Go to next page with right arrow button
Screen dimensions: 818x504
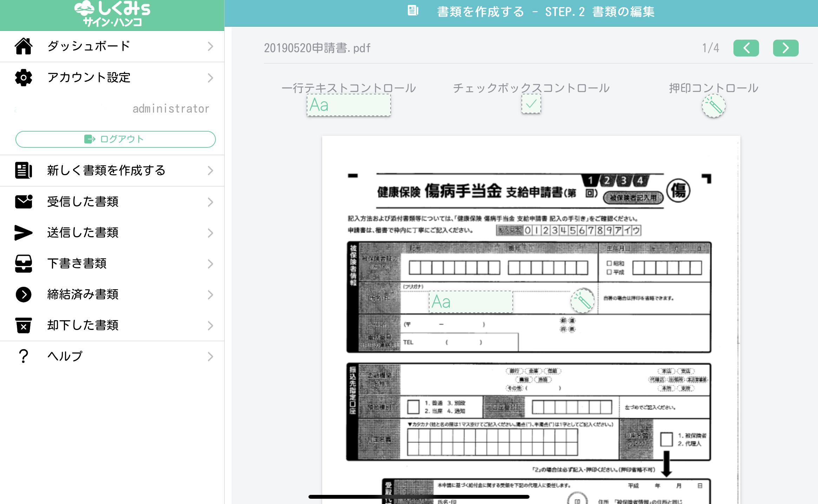[x=786, y=48]
